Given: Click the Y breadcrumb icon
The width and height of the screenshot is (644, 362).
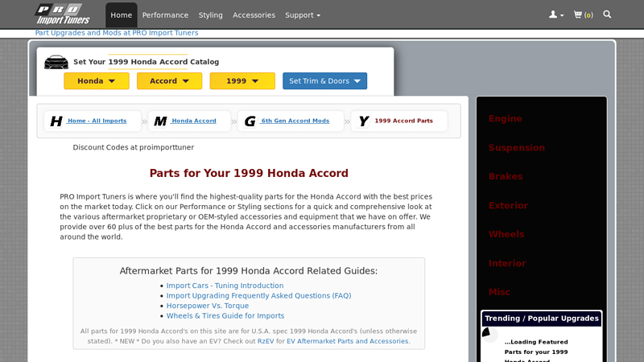Looking at the screenshot, I should pyautogui.click(x=364, y=121).
